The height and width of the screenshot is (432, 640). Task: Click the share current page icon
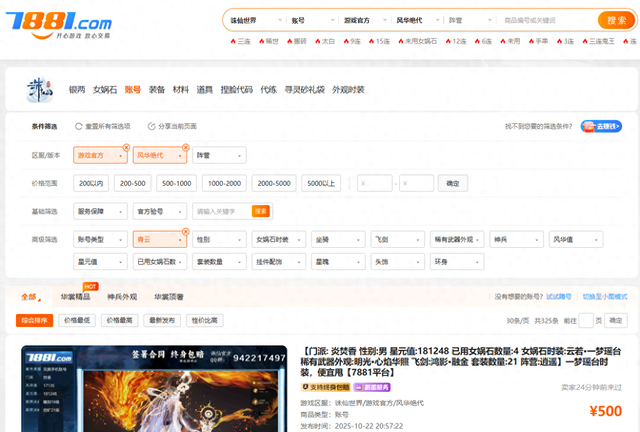click(151, 127)
